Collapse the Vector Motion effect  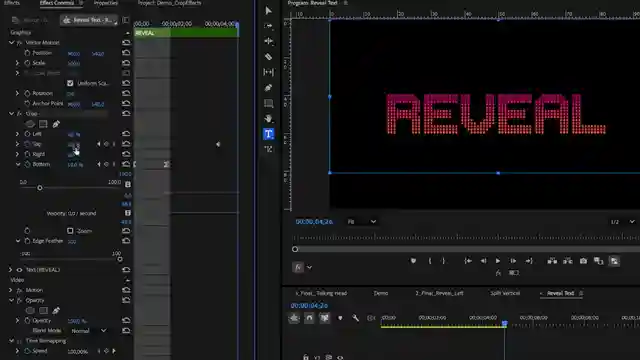click(11, 42)
